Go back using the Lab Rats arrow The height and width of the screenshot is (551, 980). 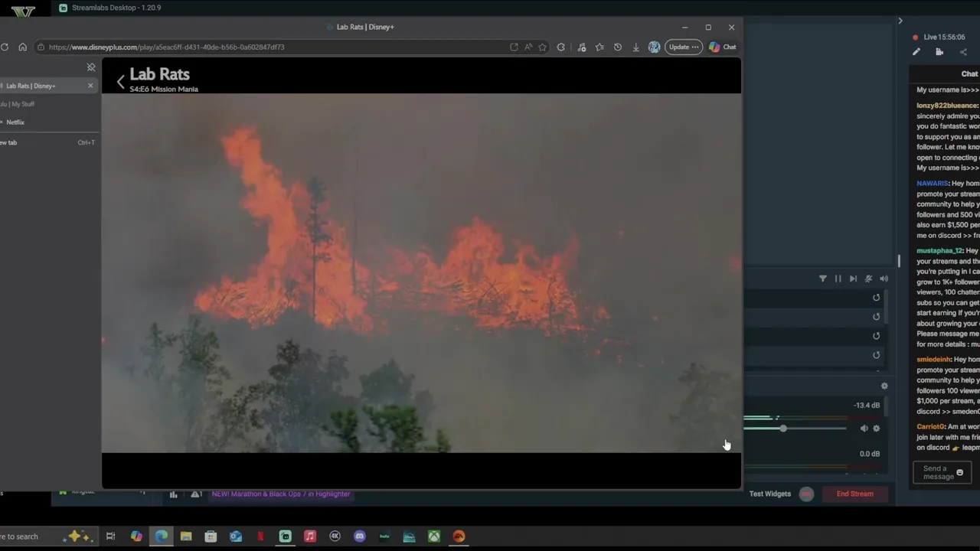coord(120,81)
